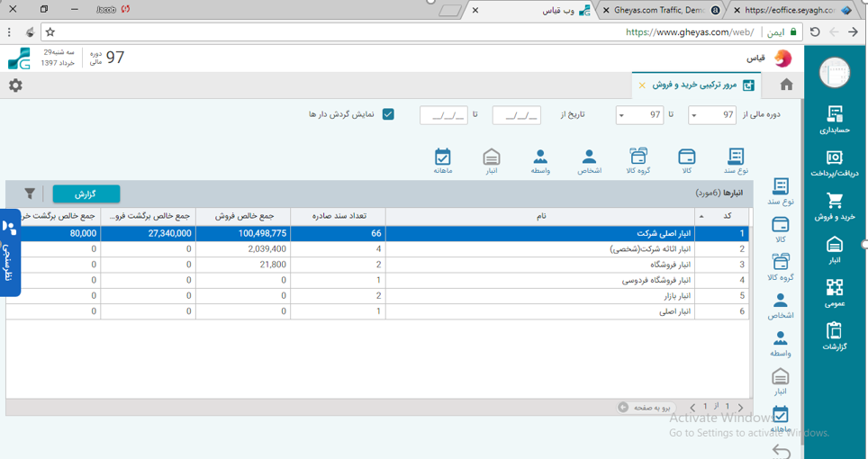868x459 pixels.
Task: Select کالا icon in top toolbar row
Action: [x=686, y=161]
